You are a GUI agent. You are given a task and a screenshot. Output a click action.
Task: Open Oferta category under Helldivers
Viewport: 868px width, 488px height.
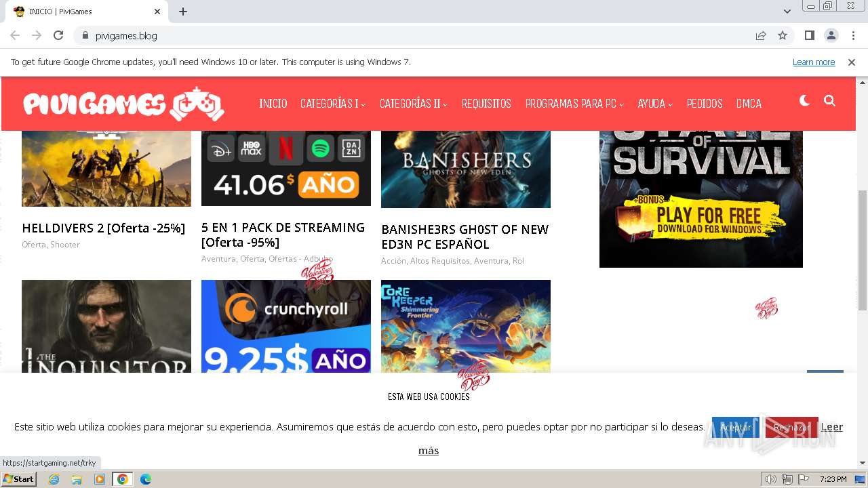click(x=34, y=245)
